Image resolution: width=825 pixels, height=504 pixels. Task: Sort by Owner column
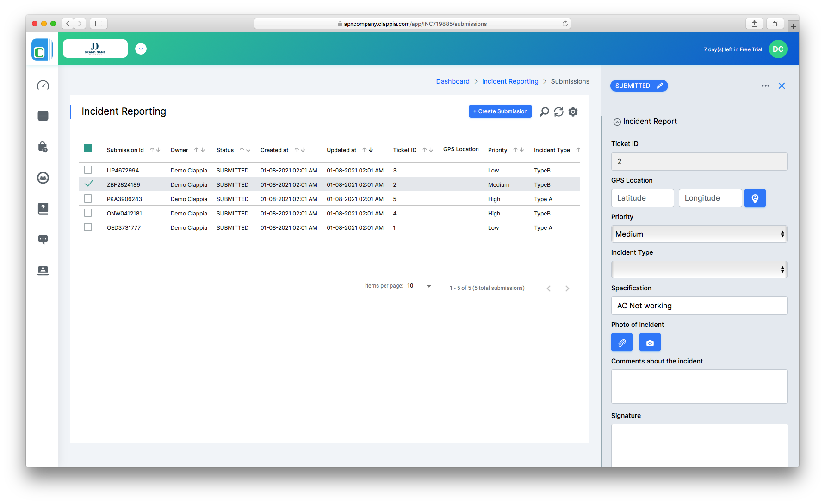point(199,150)
